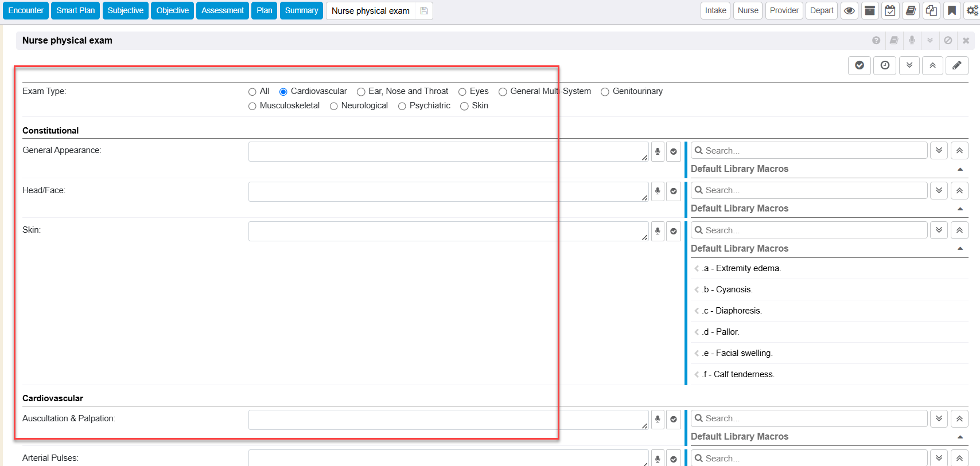Click the pencil edit icon button
The width and height of the screenshot is (980, 466).
click(956, 65)
